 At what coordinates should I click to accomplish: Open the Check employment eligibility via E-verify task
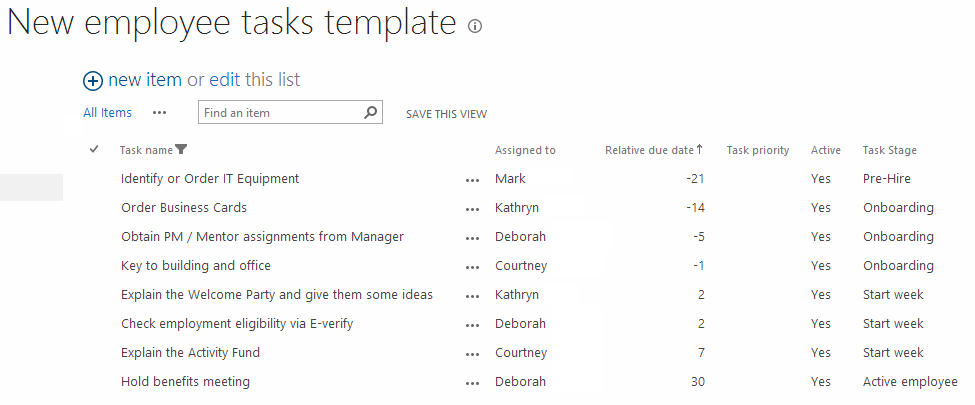(x=237, y=324)
